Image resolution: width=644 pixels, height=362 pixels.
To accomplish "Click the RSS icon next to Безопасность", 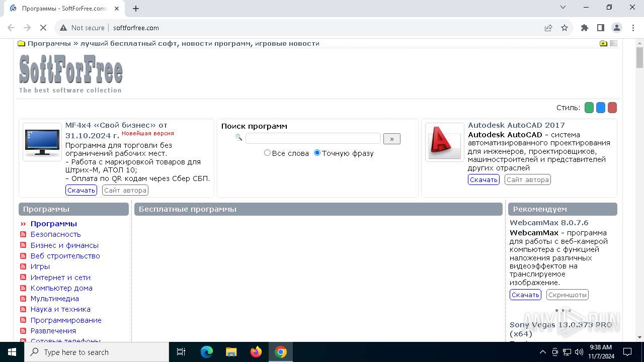I will coord(23,234).
